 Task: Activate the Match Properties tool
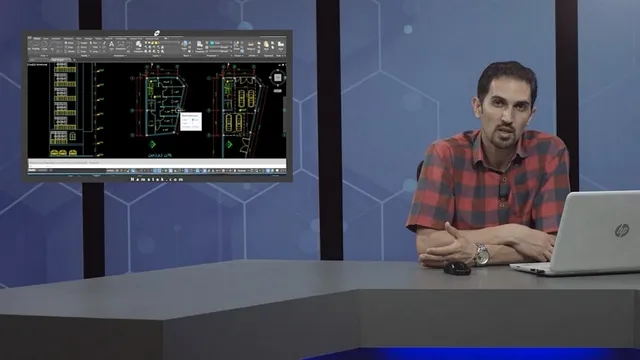point(199,45)
